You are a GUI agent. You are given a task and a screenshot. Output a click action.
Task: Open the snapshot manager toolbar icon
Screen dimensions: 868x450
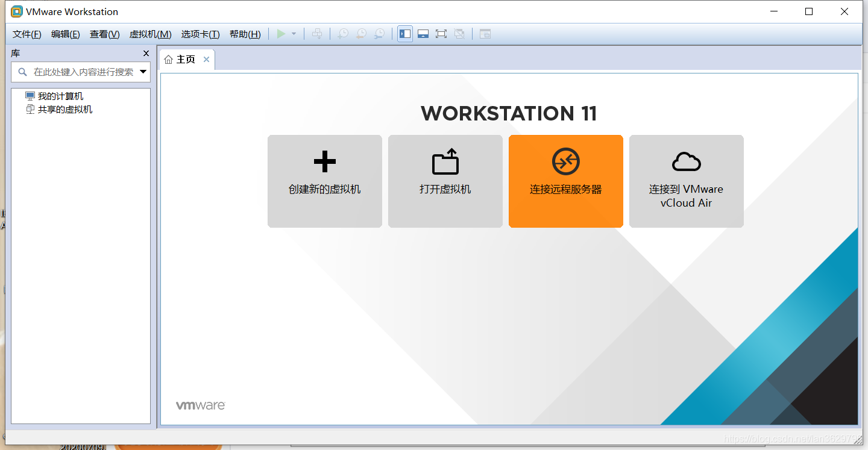click(379, 34)
